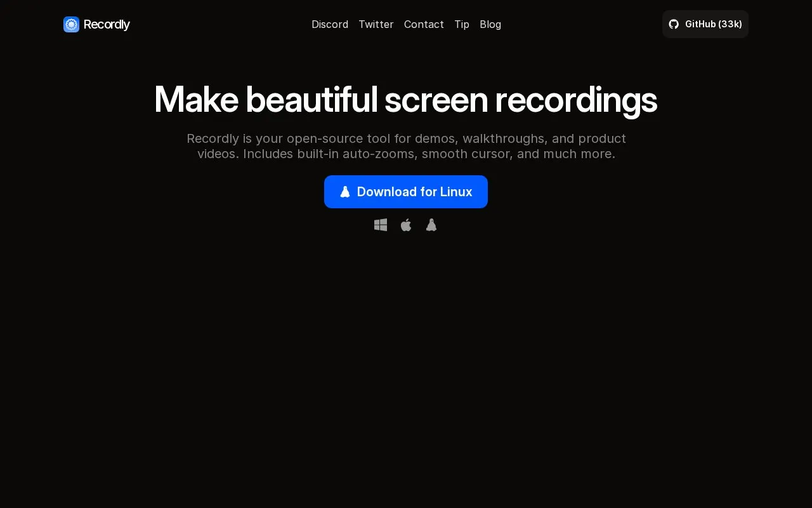This screenshot has height=508, width=812.
Task: Go to the Contact page
Action: point(424,24)
